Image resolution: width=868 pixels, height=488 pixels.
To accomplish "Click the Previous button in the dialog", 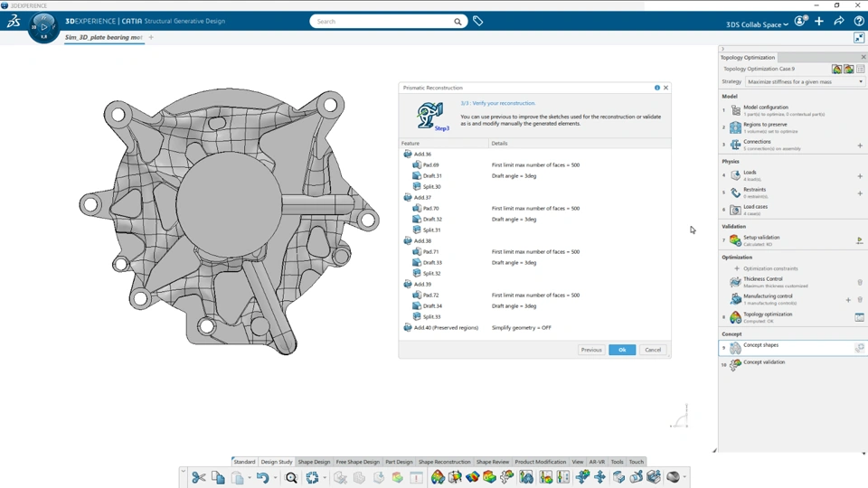I will pyautogui.click(x=591, y=350).
